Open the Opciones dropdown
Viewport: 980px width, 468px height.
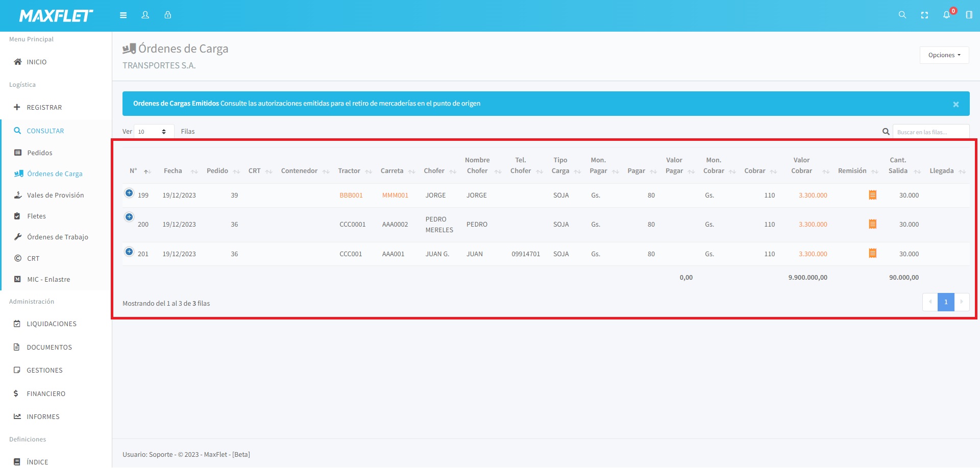click(944, 55)
